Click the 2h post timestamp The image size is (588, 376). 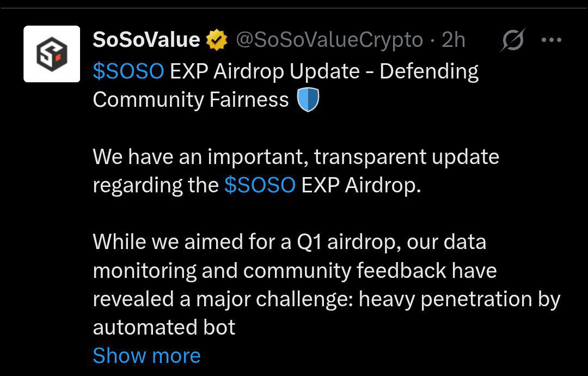coord(453,40)
